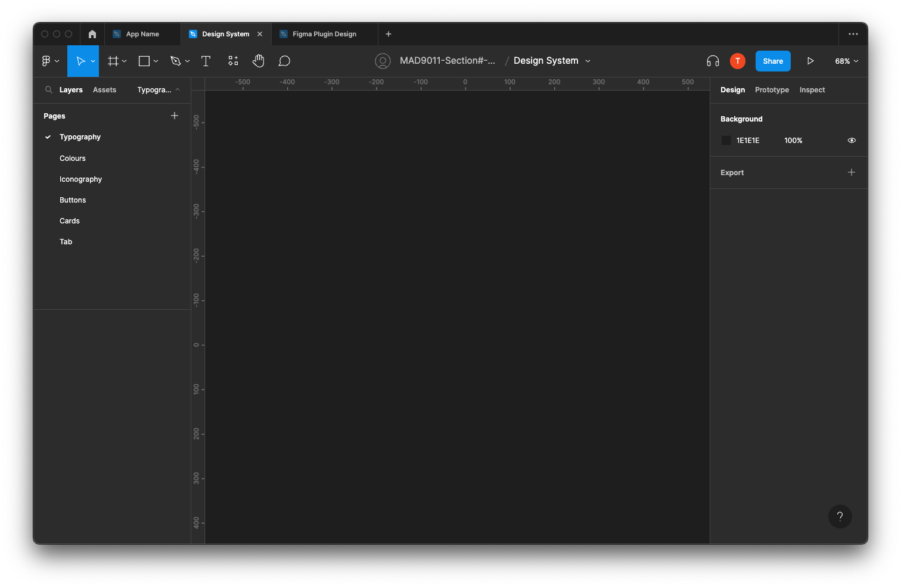
Task: Click the blue Share button
Action: click(773, 61)
